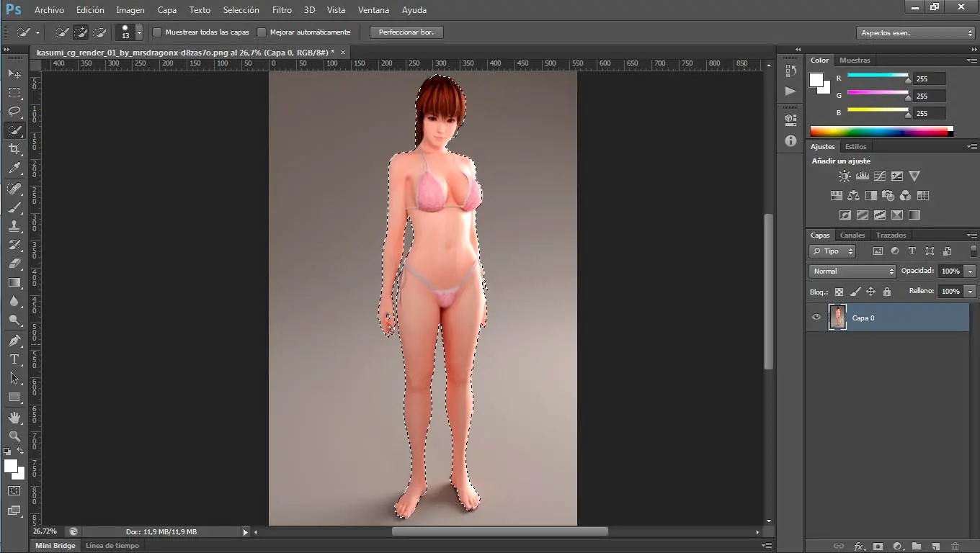
Task: Close the kasumi_cg_render document tab
Action: click(x=343, y=53)
